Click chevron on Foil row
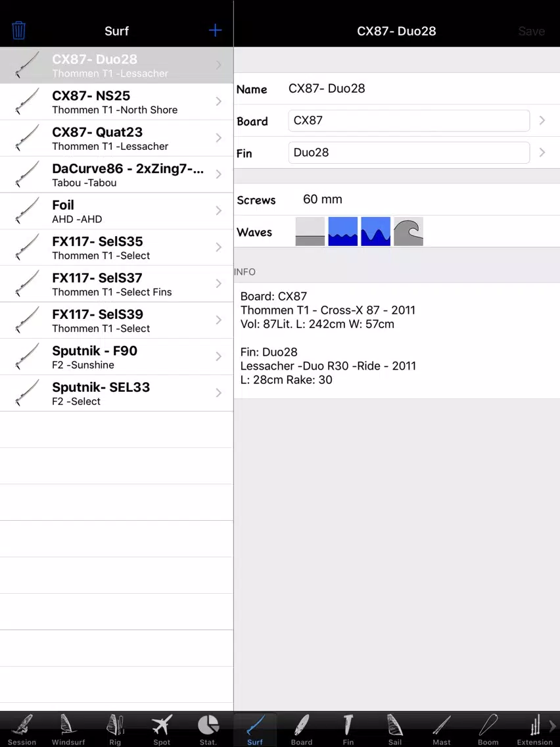The height and width of the screenshot is (747, 560). [x=219, y=211]
